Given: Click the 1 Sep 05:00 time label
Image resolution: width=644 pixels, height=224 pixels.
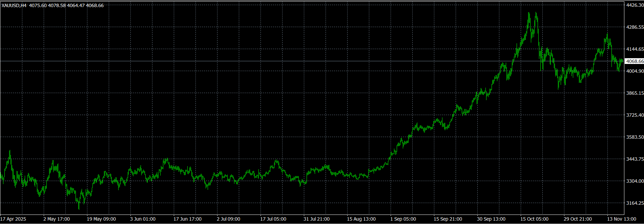Looking at the screenshot, I should click(403, 219).
